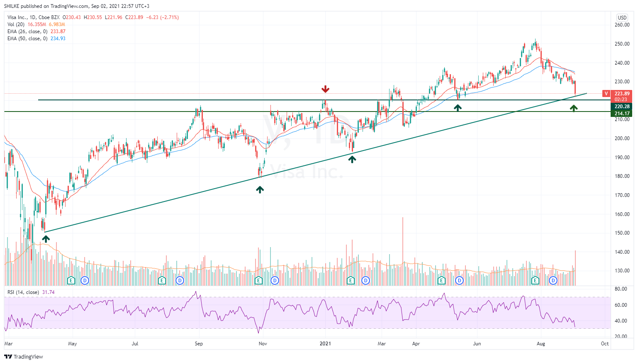
Task: Show the earnings marker in late January 2021
Action: point(351,281)
